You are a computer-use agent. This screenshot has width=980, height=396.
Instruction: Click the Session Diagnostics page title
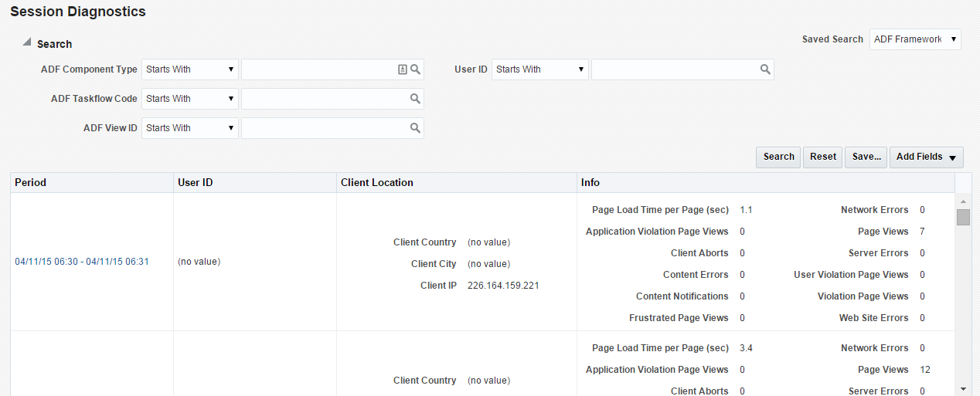(78, 12)
